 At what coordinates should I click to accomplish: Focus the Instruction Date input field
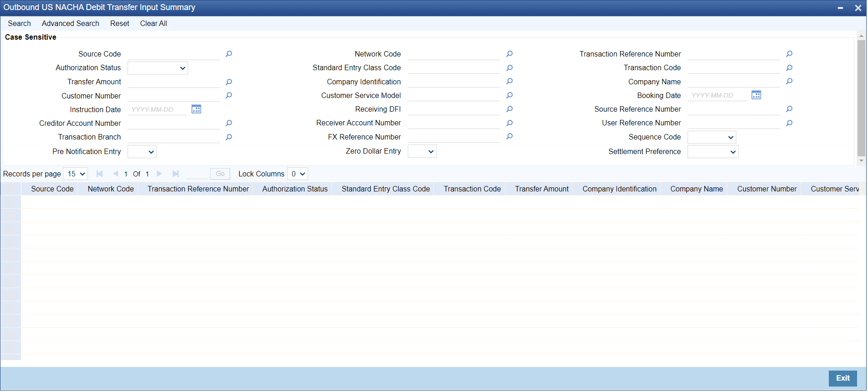coord(158,109)
